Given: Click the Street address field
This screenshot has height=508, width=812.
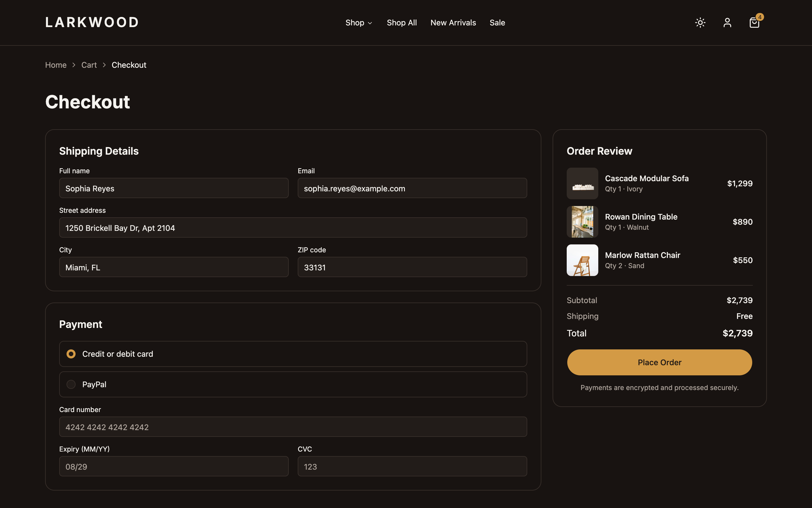Looking at the screenshot, I should point(293,228).
